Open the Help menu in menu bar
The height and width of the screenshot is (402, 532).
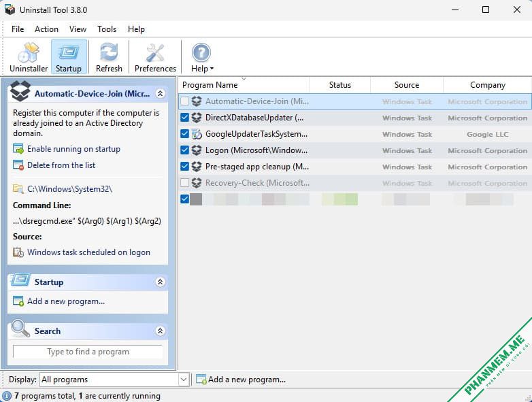click(x=136, y=29)
